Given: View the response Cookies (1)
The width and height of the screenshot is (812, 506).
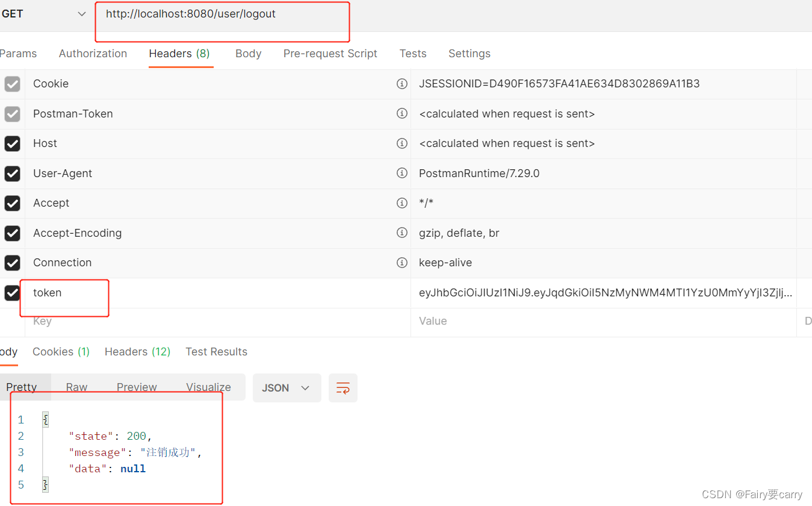Looking at the screenshot, I should click(61, 351).
